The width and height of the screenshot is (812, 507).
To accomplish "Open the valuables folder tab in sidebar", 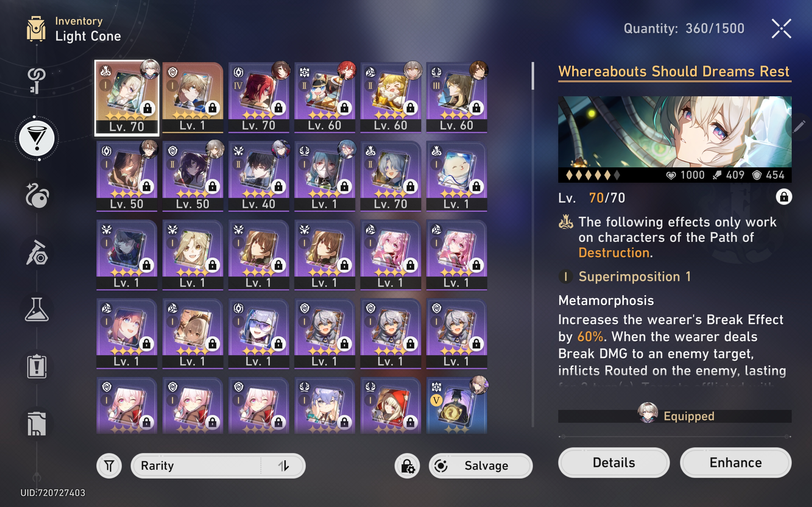I will tap(36, 424).
